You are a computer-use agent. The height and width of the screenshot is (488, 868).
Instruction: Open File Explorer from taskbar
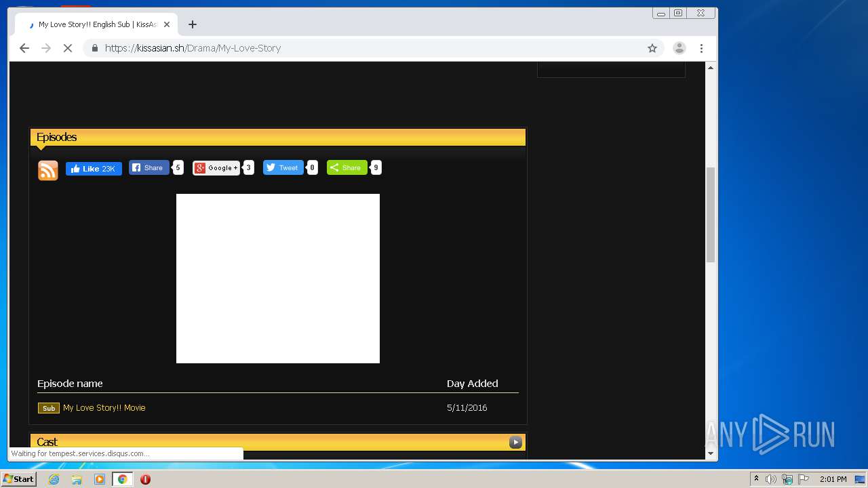point(77,479)
